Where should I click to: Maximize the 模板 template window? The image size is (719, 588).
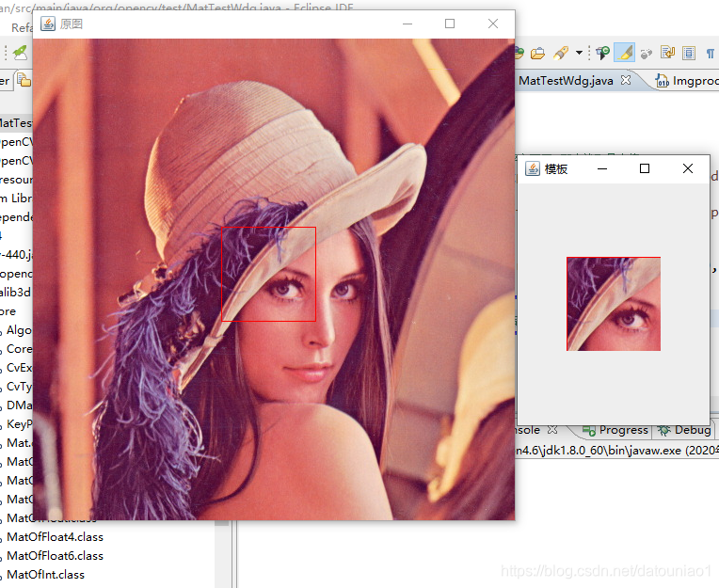[x=645, y=168]
